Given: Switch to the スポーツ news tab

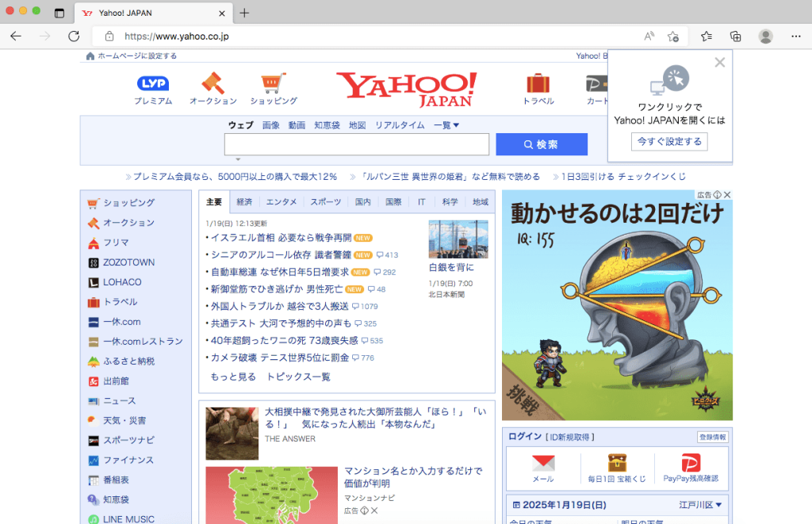Looking at the screenshot, I should tap(325, 202).
